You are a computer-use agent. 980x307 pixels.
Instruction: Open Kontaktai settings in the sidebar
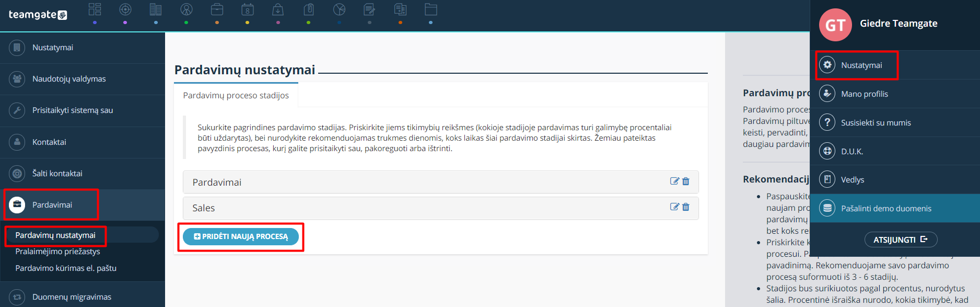point(83,142)
